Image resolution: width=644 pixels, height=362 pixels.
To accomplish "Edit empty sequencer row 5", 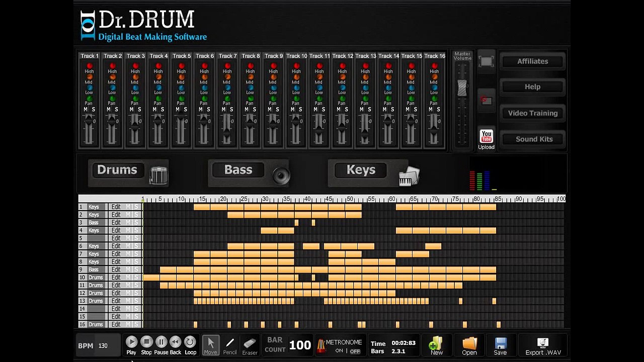I will 116,238.
